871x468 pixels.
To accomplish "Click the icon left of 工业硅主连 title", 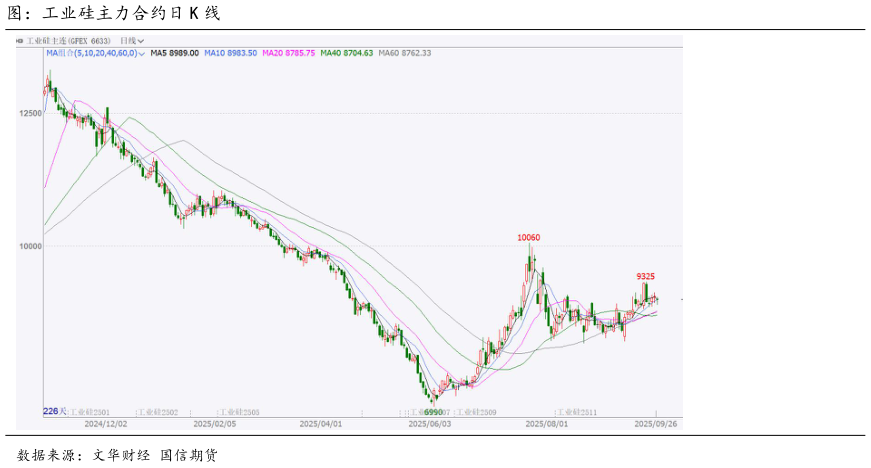I will [x=20, y=41].
